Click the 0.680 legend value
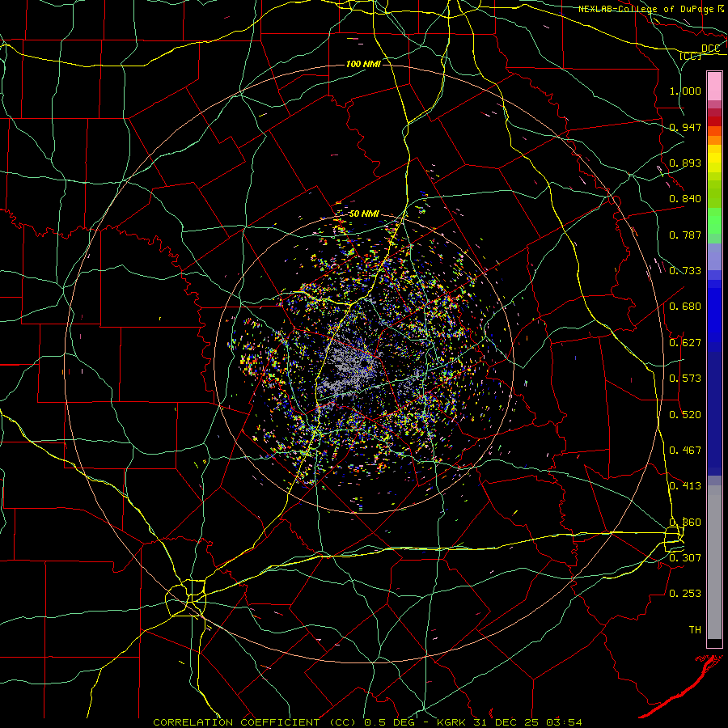The width and height of the screenshot is (728, 728). (685, 307)
